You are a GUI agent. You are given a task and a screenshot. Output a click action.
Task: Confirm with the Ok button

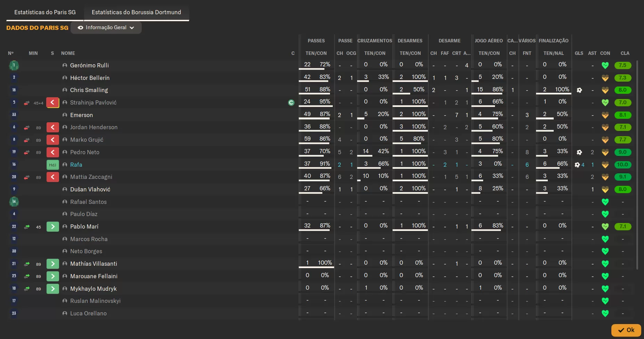pos(626,330)
